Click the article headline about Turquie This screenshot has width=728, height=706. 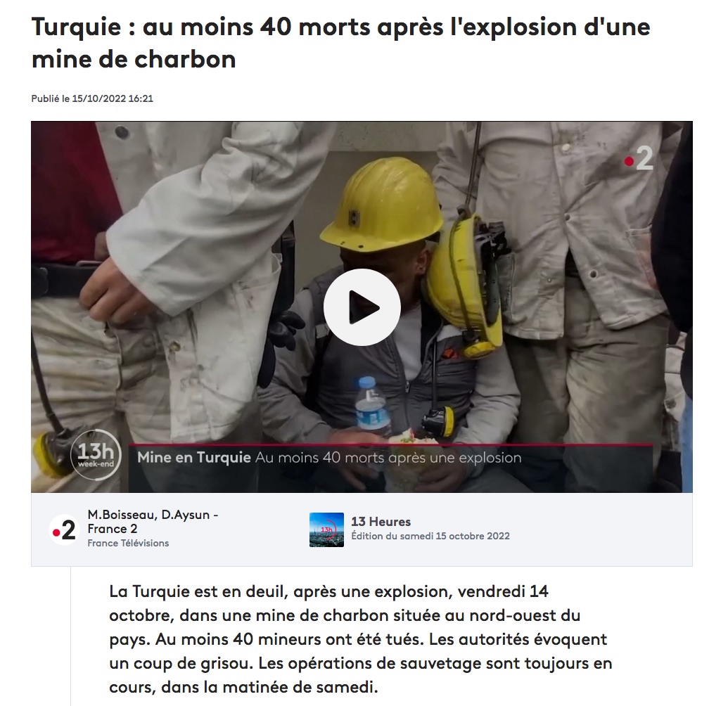(340, 43)
